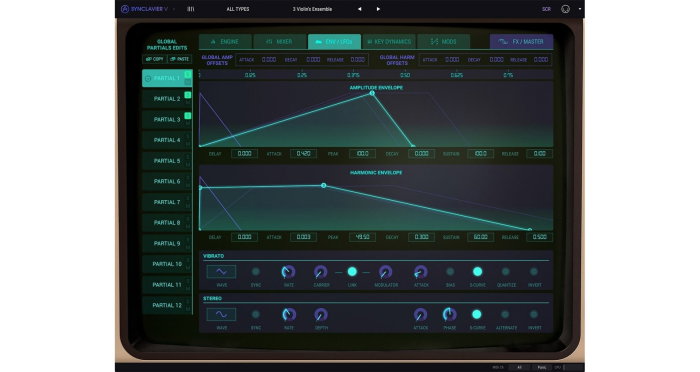700x372 pixels.
Task: Open the round MIDI settings icon
Action: tap(565, 9)
